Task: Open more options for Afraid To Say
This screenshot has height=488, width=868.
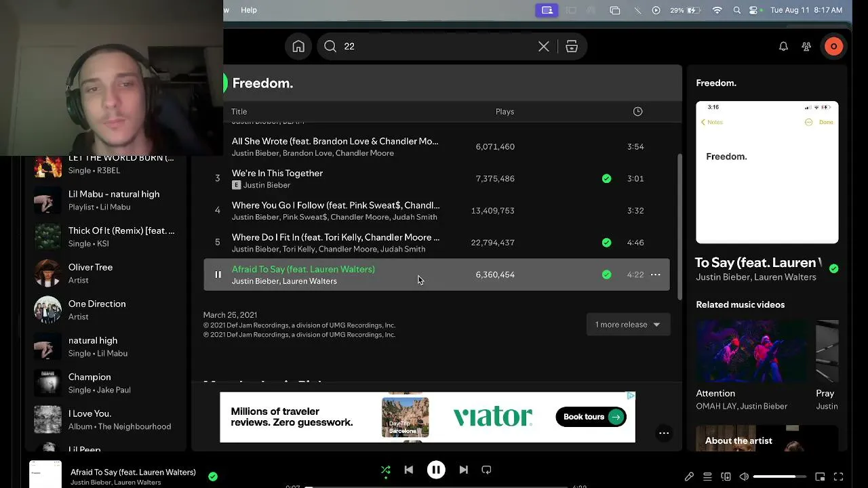Action: [655, 274]
